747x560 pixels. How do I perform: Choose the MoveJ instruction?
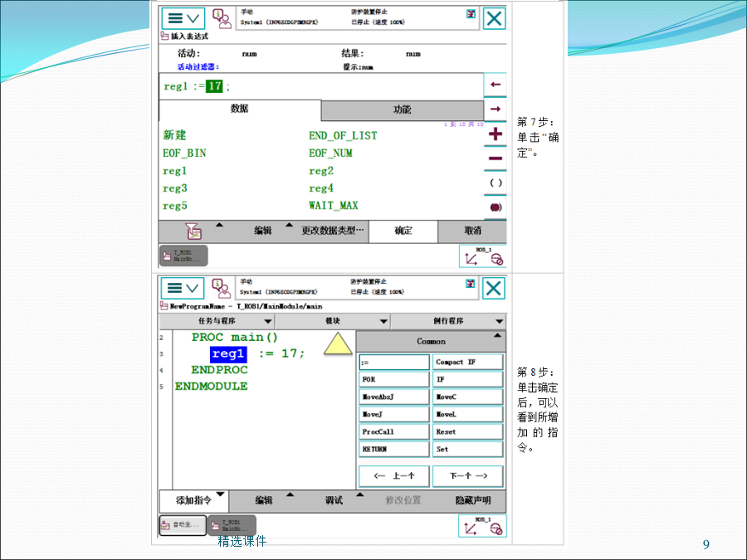(x=394, y=415)
